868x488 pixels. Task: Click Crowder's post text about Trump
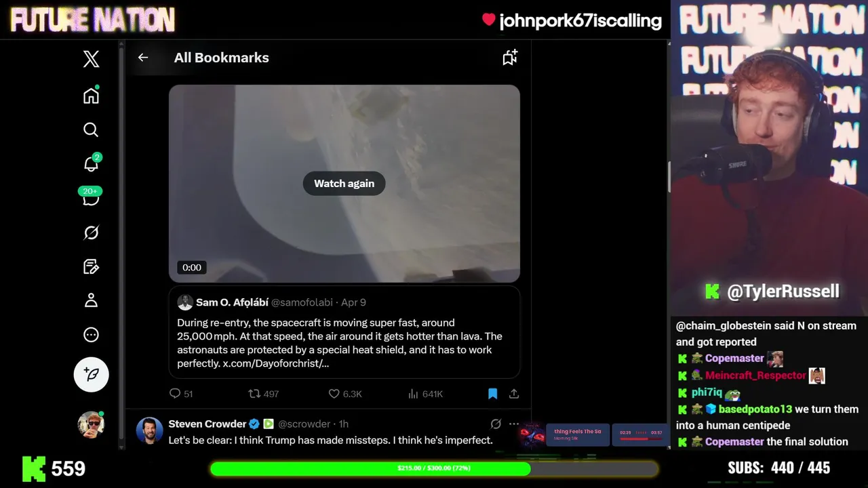(x=331, y=441)
